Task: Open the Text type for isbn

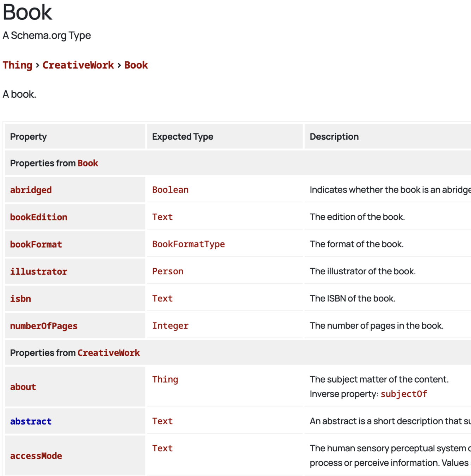Action: click(x=162, y=298)
